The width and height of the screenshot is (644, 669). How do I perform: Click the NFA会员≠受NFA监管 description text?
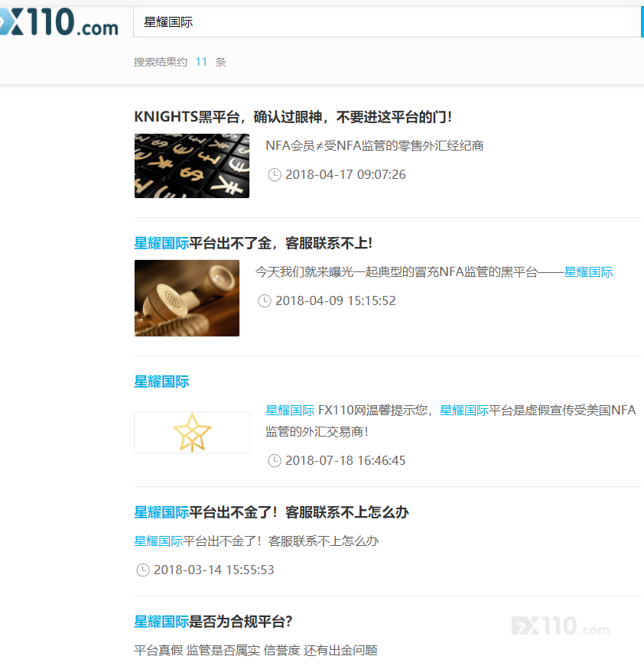[375, 146]
